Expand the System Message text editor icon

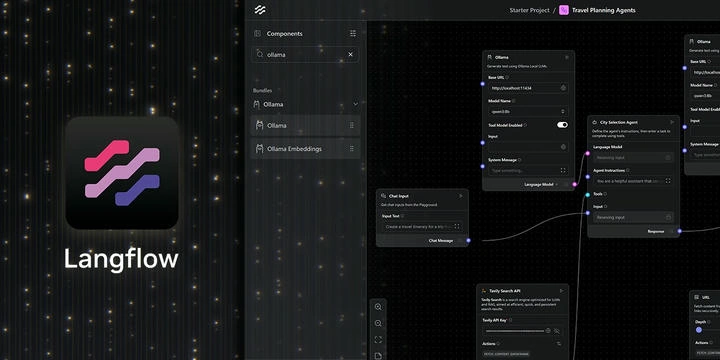click(563, 170)
